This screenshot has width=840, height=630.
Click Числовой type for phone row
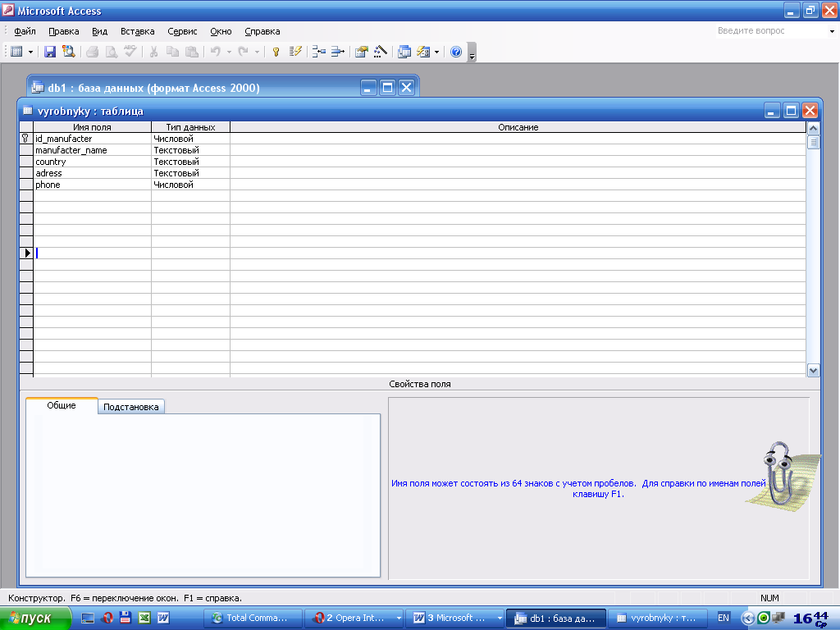190,185
